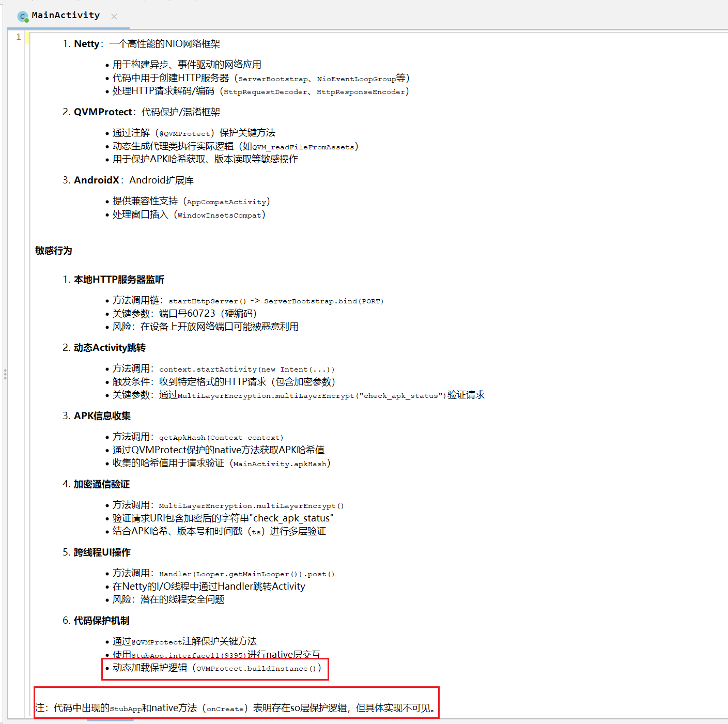This screenshot has height=724, width=728.
Task: Click the startHttpServer() code text
Action: click(207, 301)
